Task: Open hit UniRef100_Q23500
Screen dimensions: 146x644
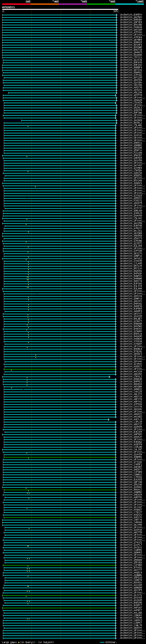Action: (x=131, y=364)
